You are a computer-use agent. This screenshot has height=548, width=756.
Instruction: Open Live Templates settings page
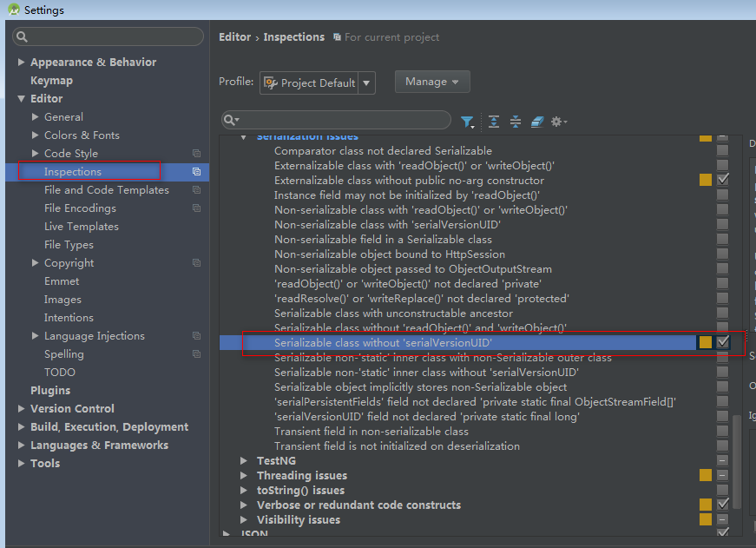81,227
